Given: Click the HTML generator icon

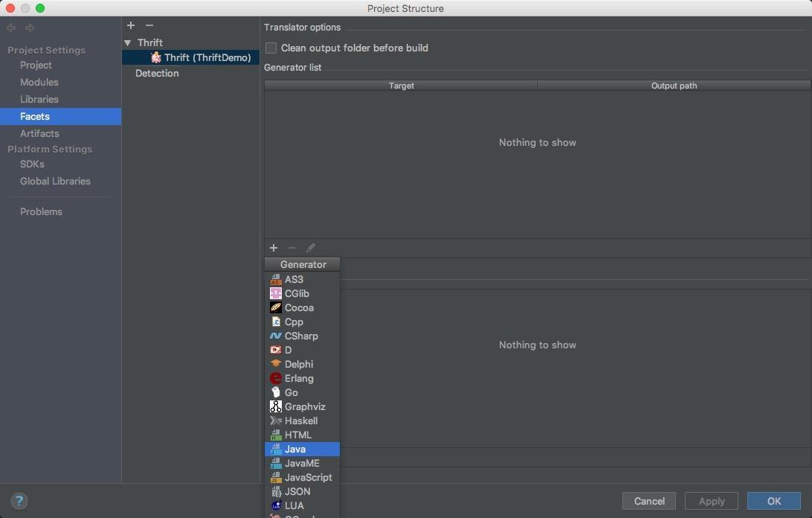Looking at the screenshot, I should click(x=275, y=435).
